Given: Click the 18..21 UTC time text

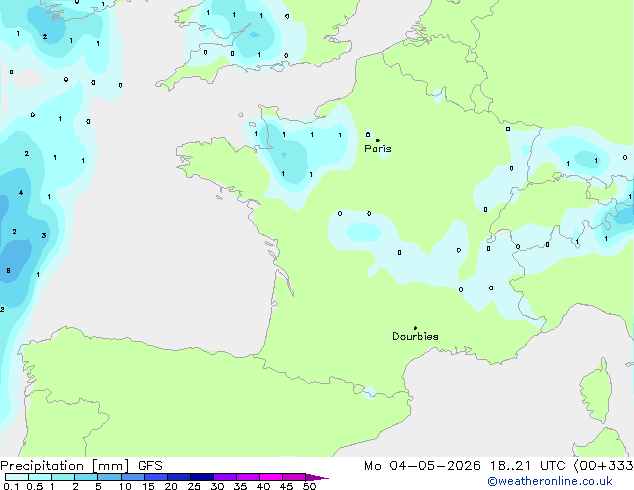Looking at the screenshot, I should click(x=527, y=466).
